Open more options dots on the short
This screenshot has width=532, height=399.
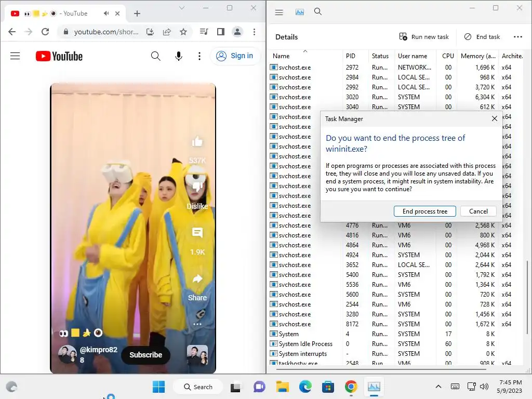(x=197, y=324)
